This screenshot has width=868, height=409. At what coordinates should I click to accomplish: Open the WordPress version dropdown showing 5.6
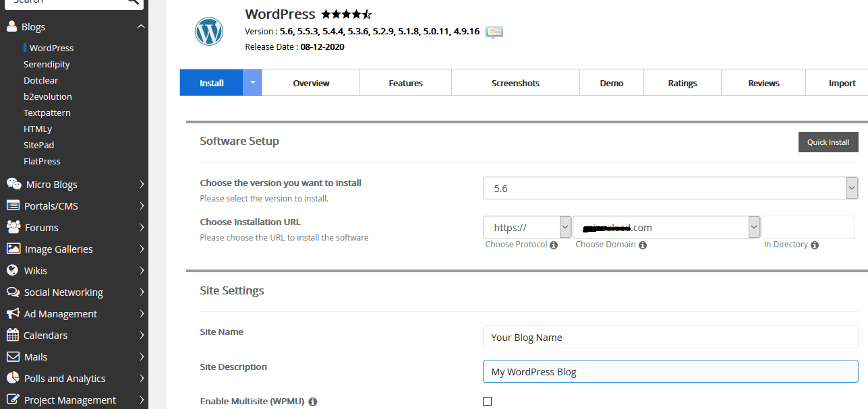[670, 189]
